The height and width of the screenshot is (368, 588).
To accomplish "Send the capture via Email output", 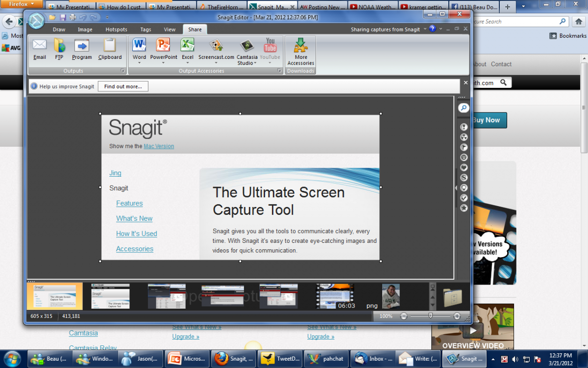I will click(40, 50).
